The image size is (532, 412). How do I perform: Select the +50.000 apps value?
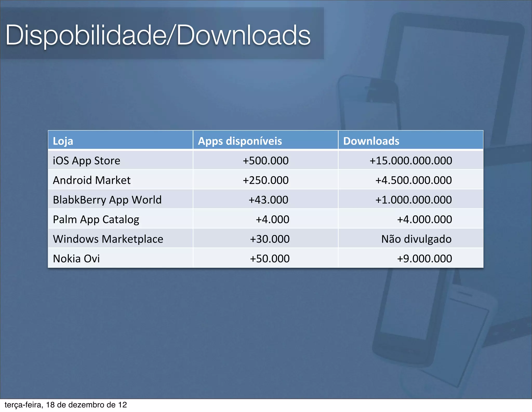[270, 259]
